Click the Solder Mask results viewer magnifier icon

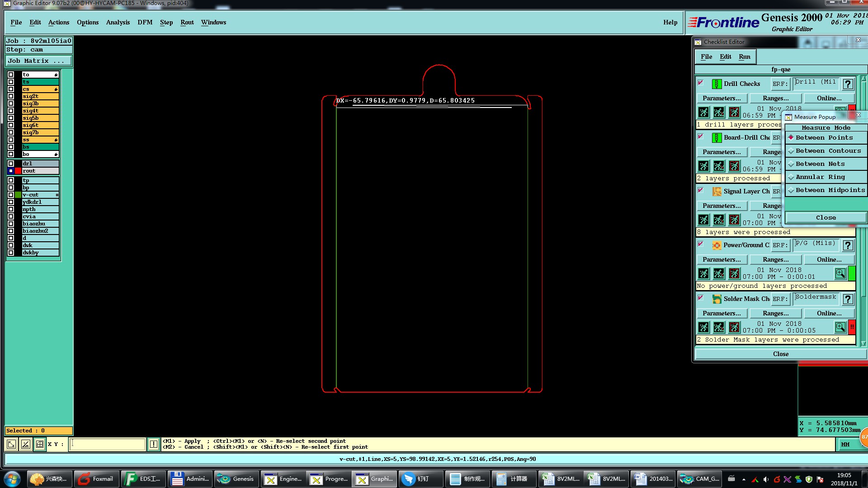coord(840,327)
